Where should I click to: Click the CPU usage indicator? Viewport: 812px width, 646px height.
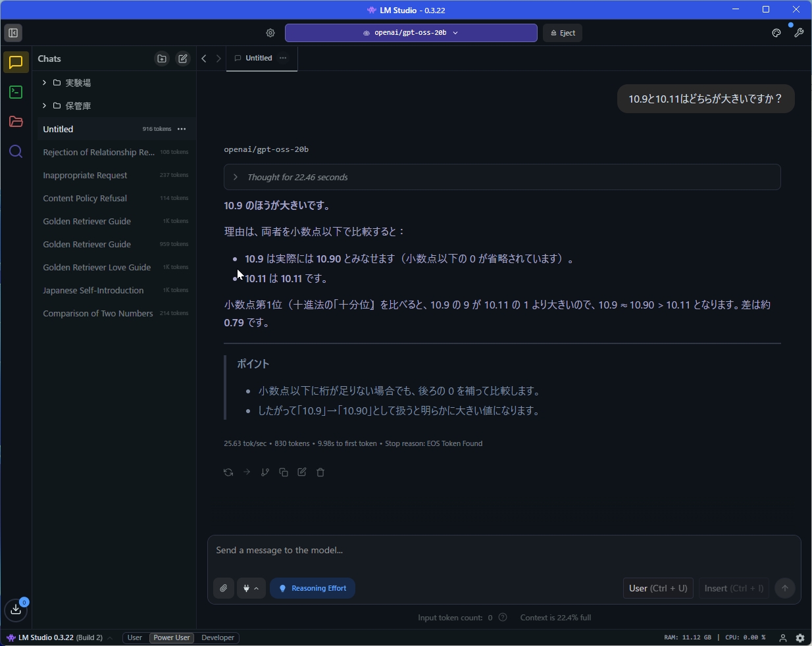746,637
